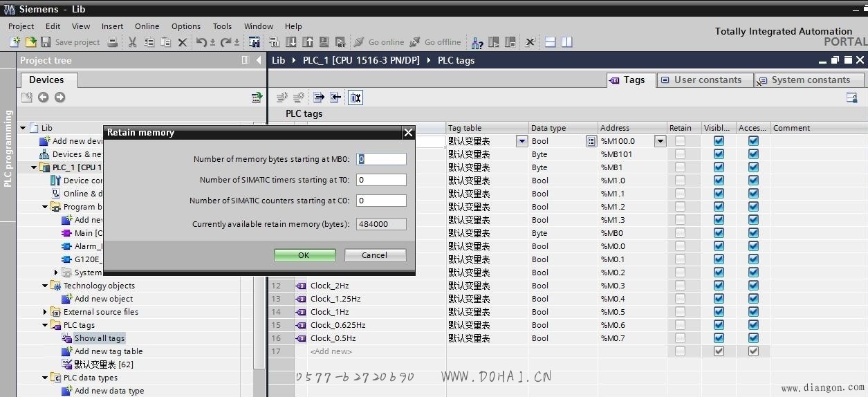Expand the System blocks folder

tap(56, 273)
